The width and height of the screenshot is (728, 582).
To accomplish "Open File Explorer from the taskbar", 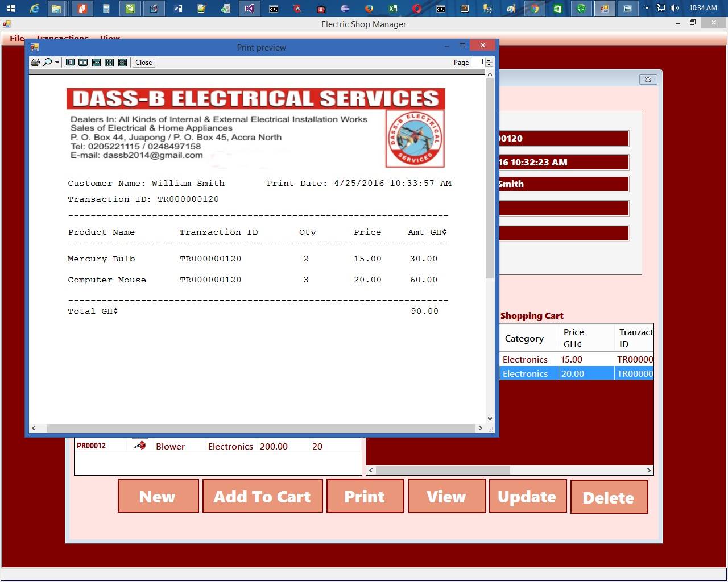I will coord(57,8).
